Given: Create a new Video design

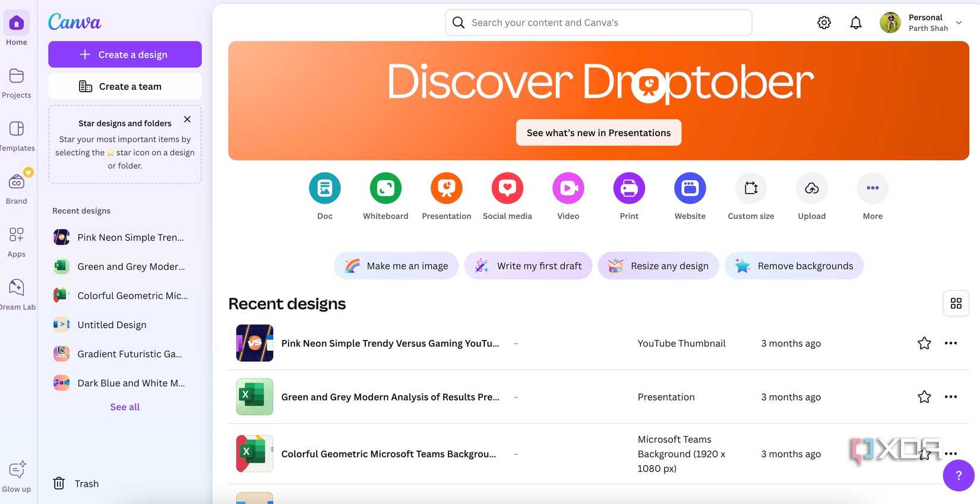Looking at the screenshot, I should pyautogui.click(x=568, y=188).
